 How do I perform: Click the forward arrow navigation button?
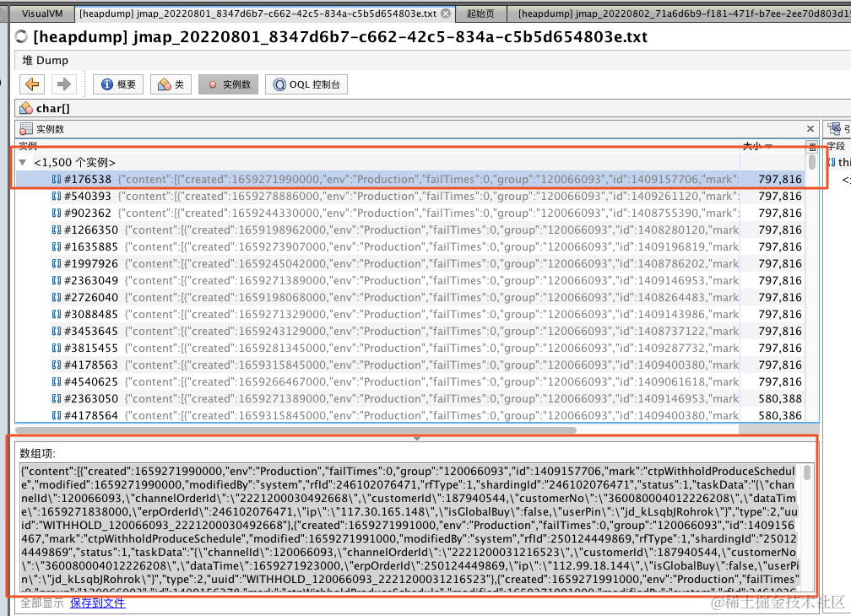click(64, 84)
